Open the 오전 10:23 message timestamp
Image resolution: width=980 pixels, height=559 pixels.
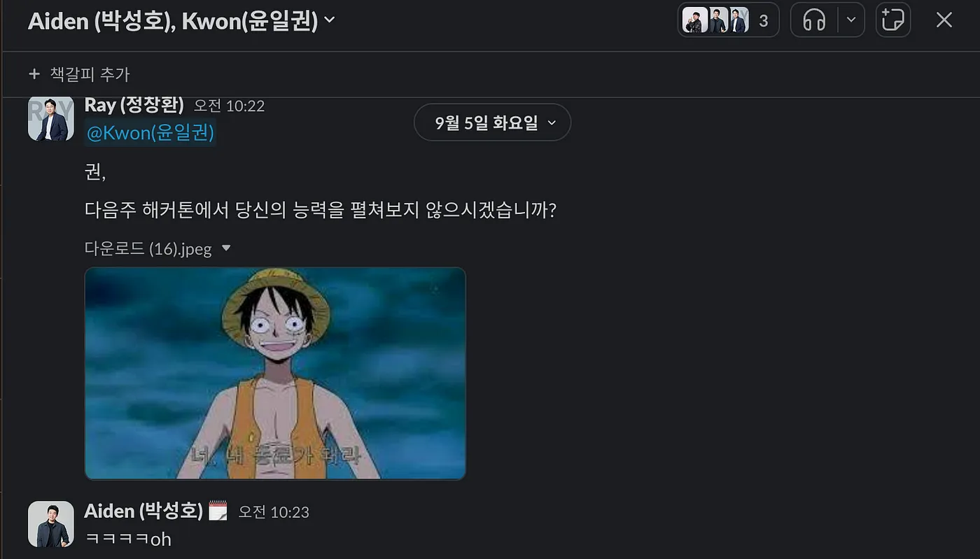pos(274,511)
